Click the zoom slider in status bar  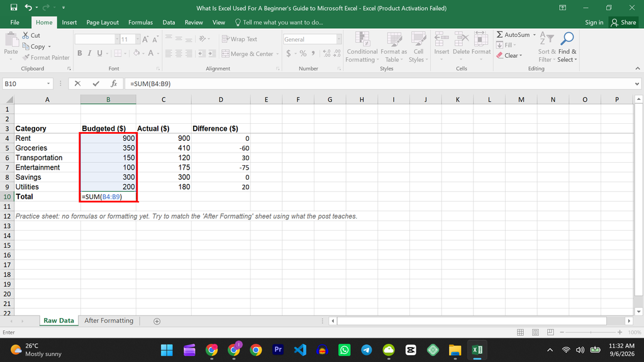click(x=591, y=332)
